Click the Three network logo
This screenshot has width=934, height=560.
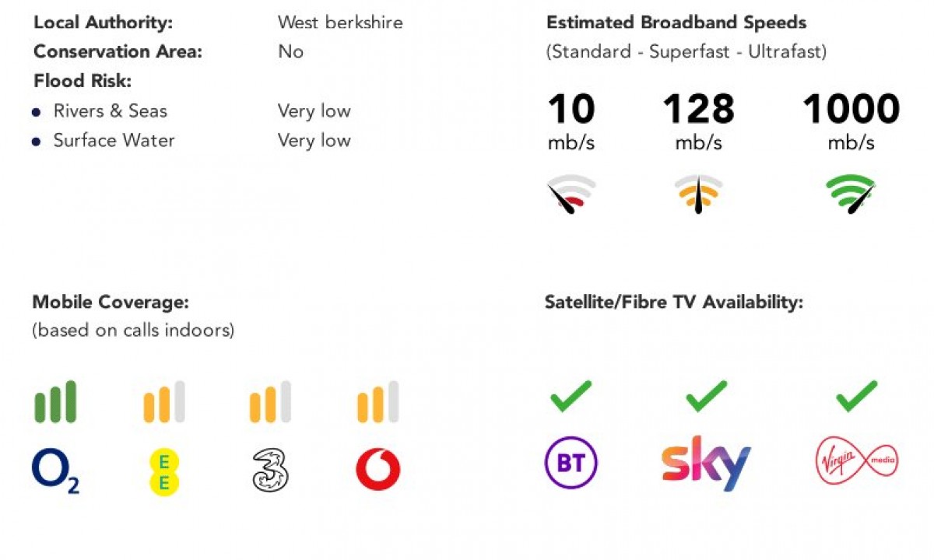tap(270, 471)
